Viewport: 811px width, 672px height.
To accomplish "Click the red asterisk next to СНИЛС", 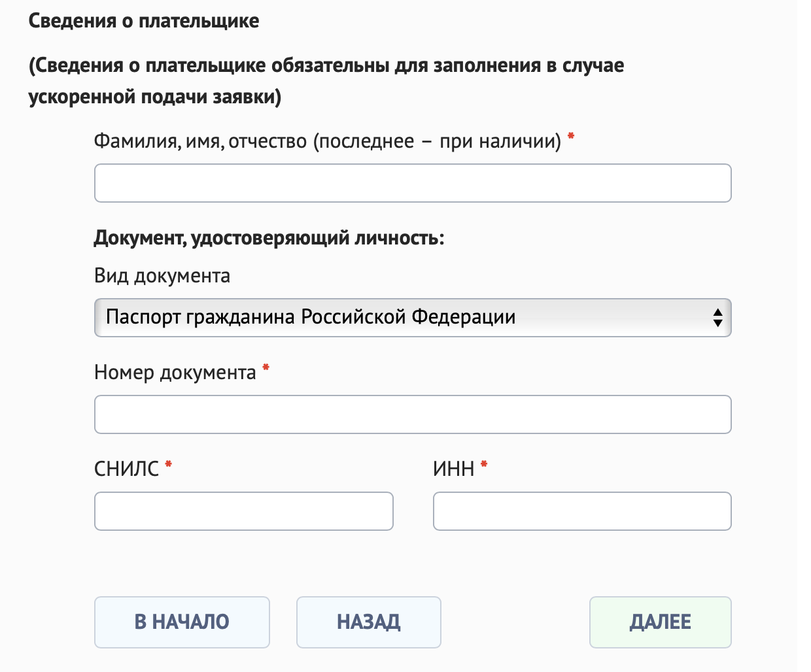I will [169, 466].
